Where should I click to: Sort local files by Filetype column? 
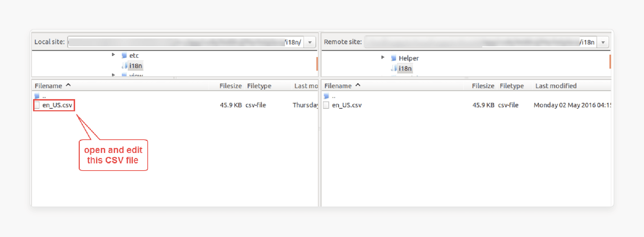pyautogui.click(x=259, y=86)
